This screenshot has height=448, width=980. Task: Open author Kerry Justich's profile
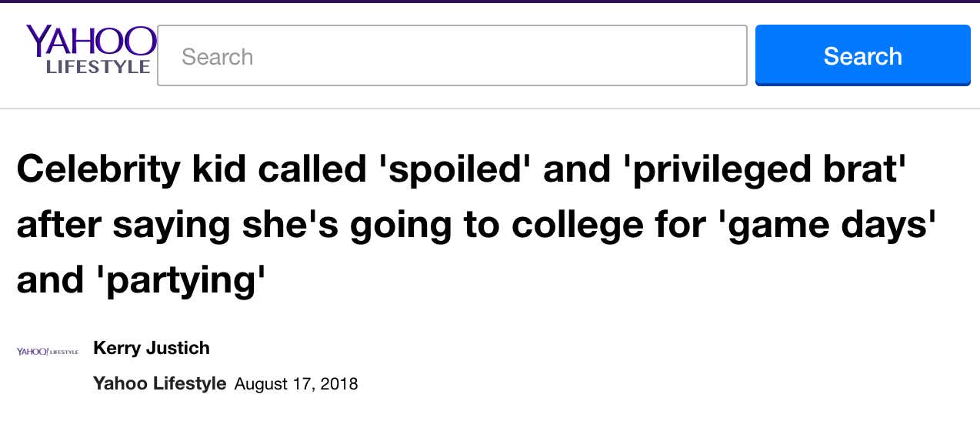coord(151,348)
